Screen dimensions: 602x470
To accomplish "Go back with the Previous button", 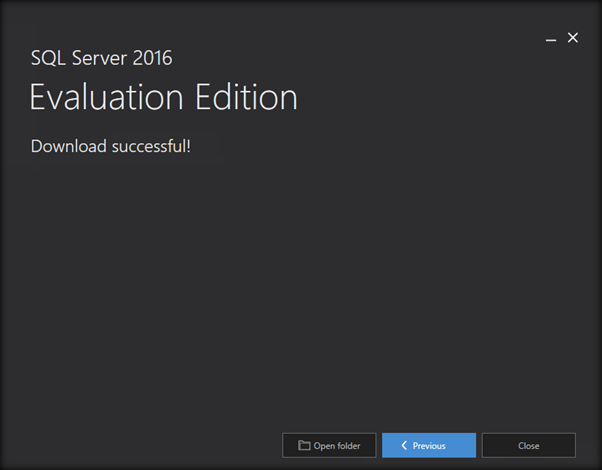I will (x=429, y=445).
